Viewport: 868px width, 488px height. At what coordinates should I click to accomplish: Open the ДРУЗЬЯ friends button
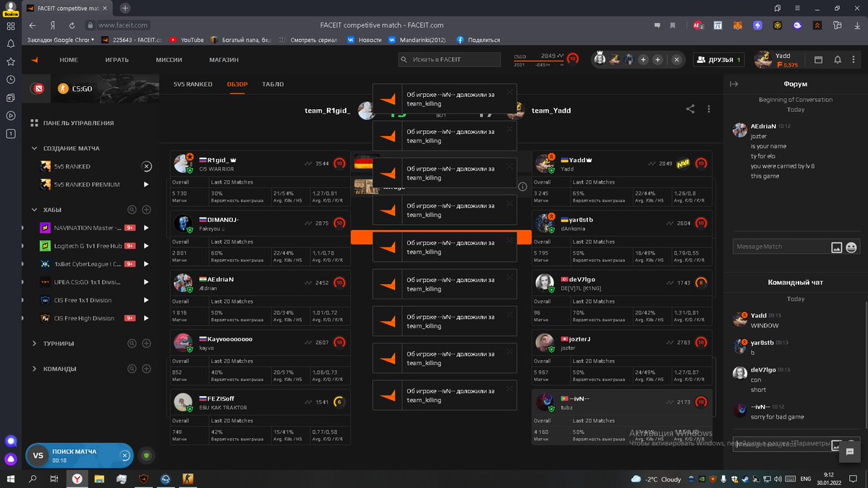click(718, 60)
